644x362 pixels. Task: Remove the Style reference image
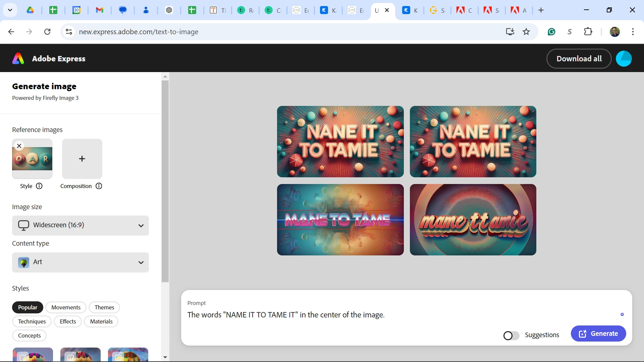19,146
